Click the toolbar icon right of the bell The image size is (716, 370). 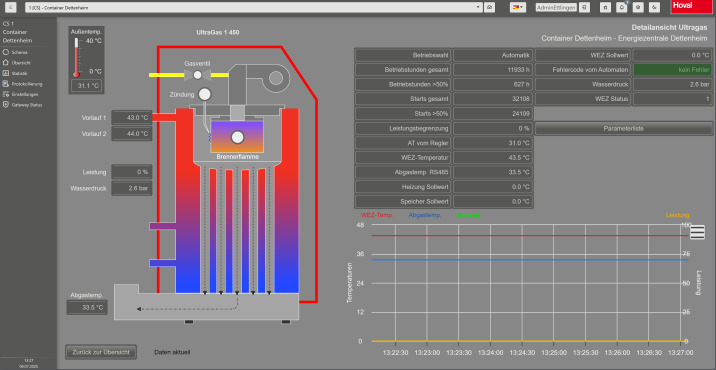(x=638, y=7)
